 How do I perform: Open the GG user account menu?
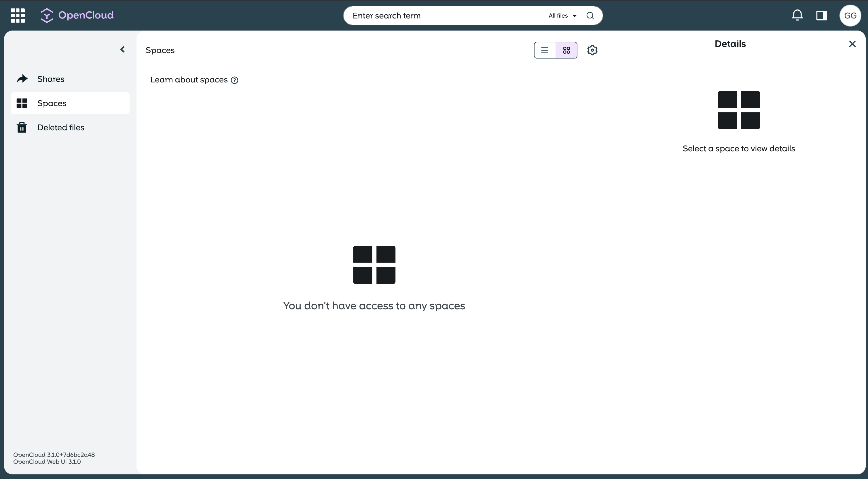(x=850, y=16)
